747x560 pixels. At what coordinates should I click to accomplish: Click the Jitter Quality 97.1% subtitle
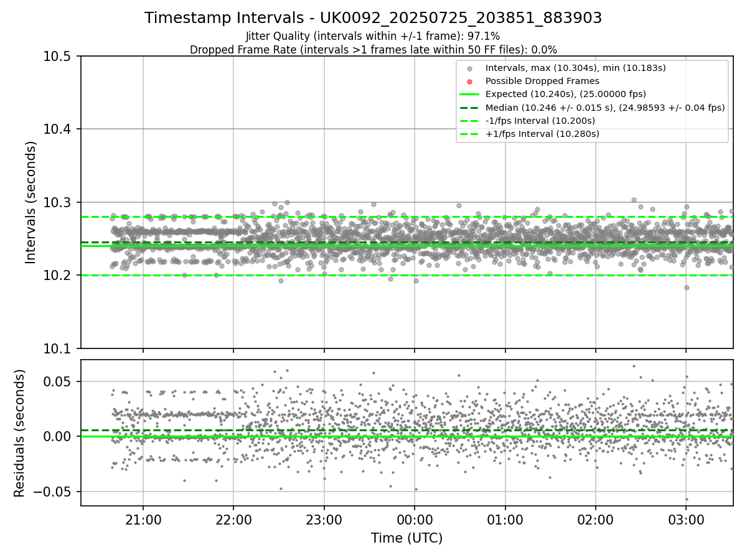pyautogui.click(x=374, y=37)
